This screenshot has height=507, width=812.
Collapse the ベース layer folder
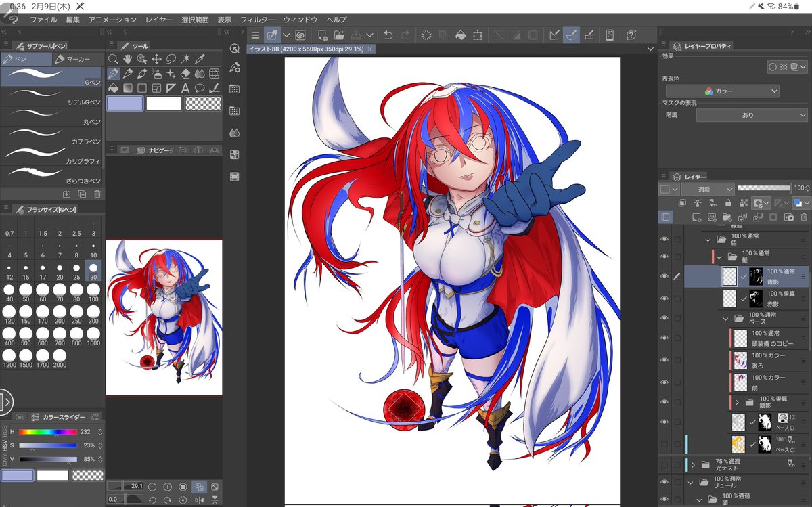point(726,317)
